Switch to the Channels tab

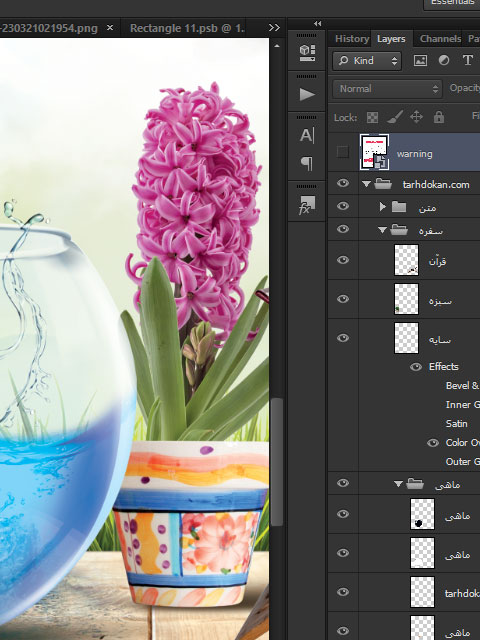440,39
